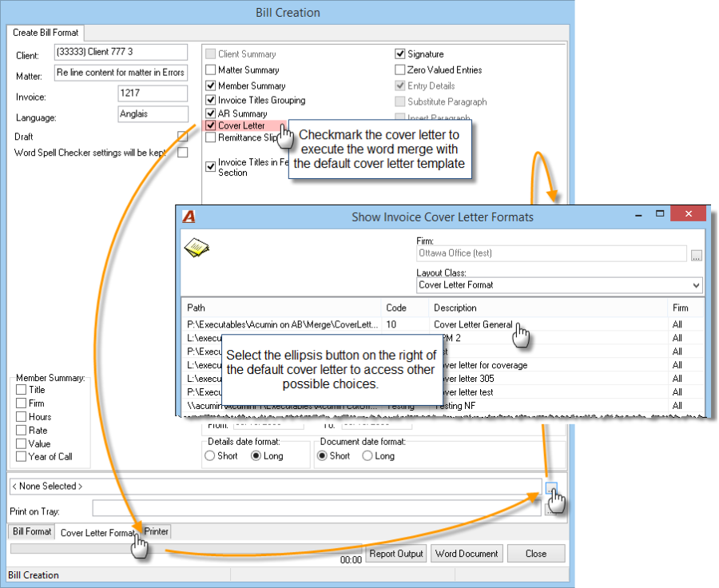The height and width of the screenshot is (588, 719).
Task: Sort by the Code column header
Action: click(404, 308)
